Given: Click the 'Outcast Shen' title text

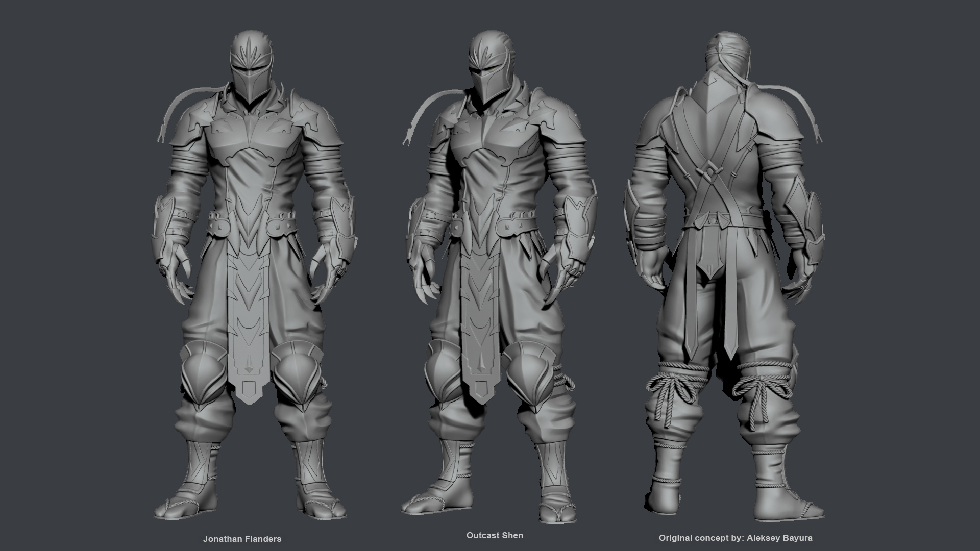Looking at the screenshot, I should click(495, 535).
